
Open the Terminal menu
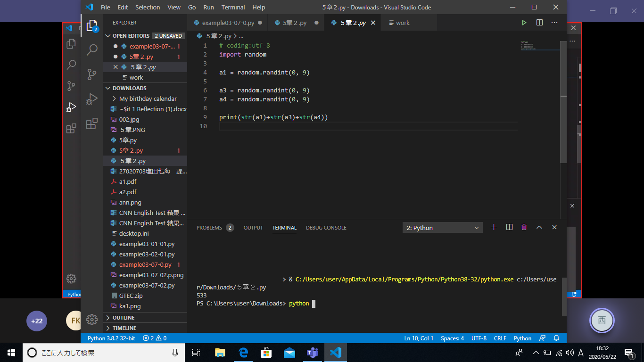(x=233, y=7)
